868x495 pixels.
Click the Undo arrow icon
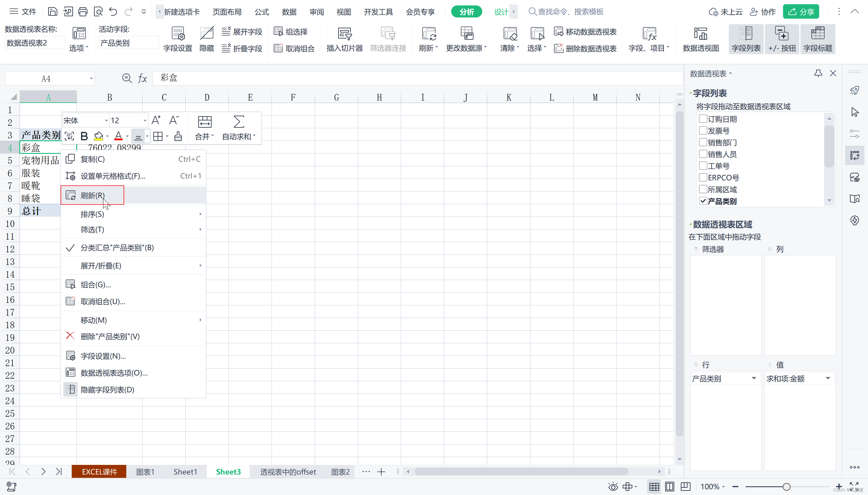pos(113,11)
